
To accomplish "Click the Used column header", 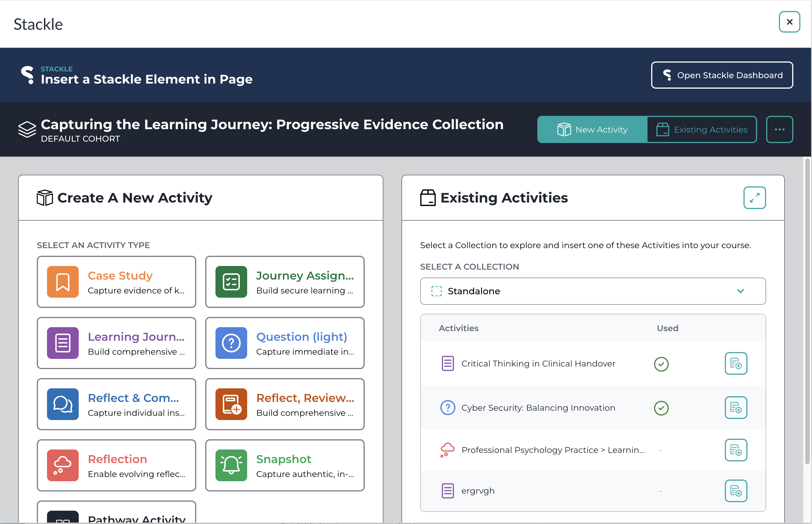I will click(x=668, y=328).
